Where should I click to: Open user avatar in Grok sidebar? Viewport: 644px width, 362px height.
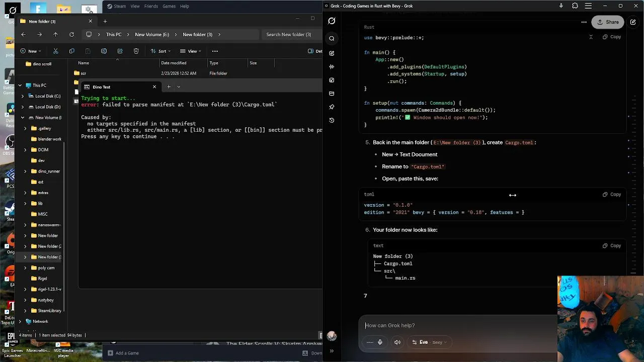point(332,336)
